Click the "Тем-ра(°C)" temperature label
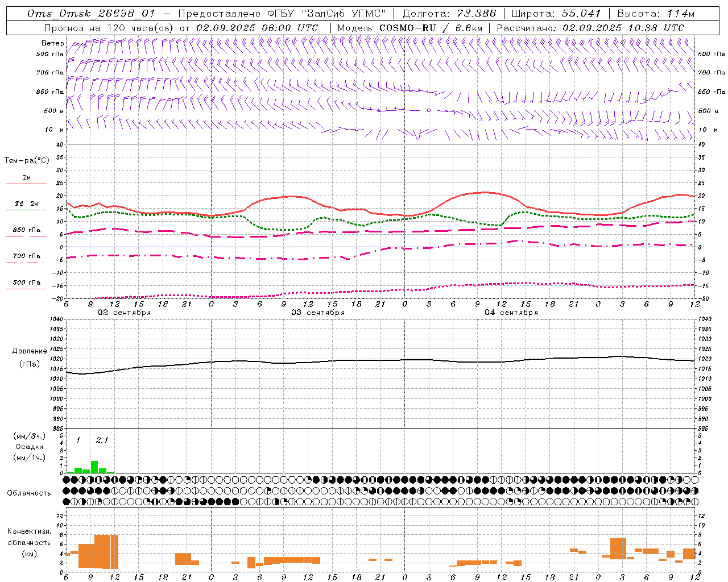Image resolution: width=728 pixels, height=582 pixels. click(27, 161)
